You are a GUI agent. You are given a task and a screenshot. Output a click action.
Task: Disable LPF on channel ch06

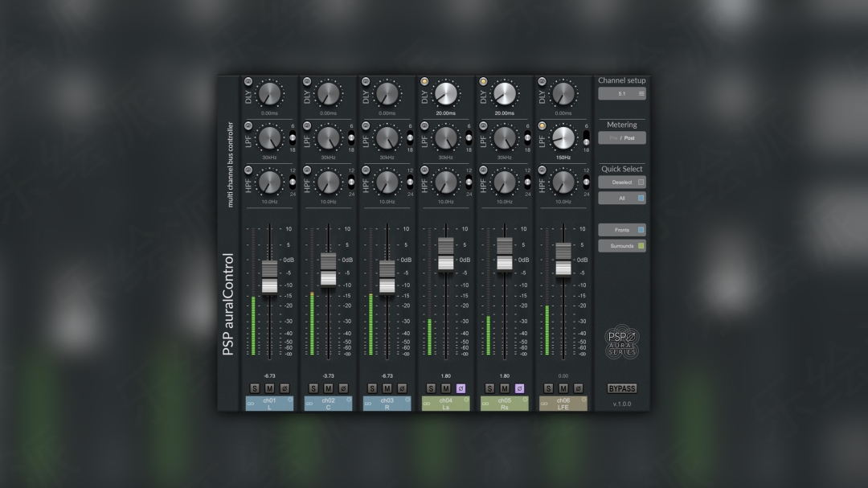coord(542,125)
